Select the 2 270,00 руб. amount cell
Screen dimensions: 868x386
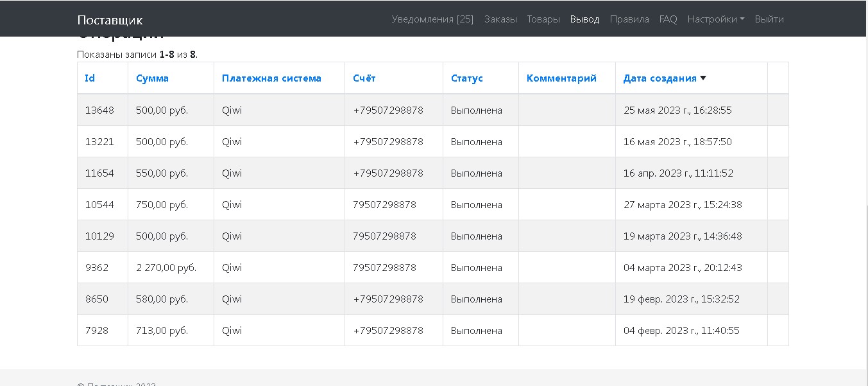click(166, 268)
